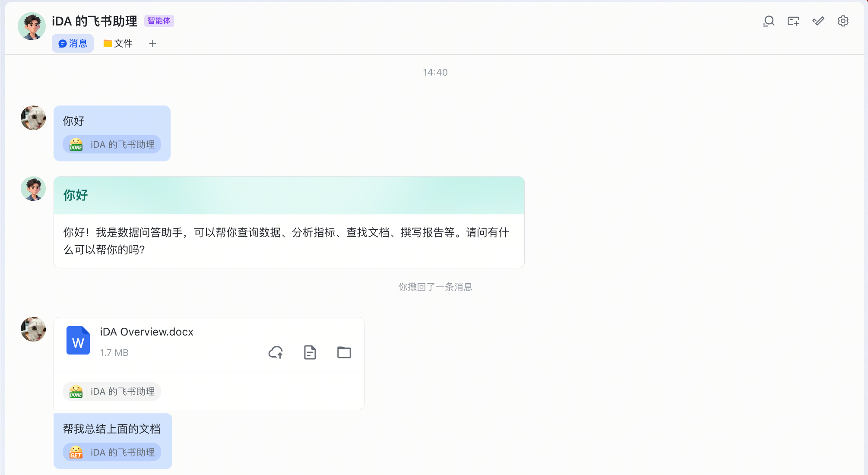Open the chat search icon in header
This screenshot has width=868, height=475.
point(769,21)
